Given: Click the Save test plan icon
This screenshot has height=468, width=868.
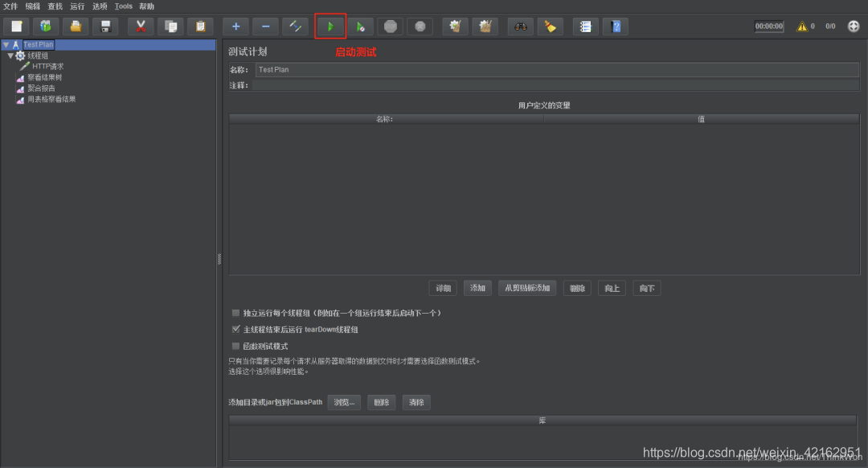Looking at the screenshot, I should [x=104, y=26].
